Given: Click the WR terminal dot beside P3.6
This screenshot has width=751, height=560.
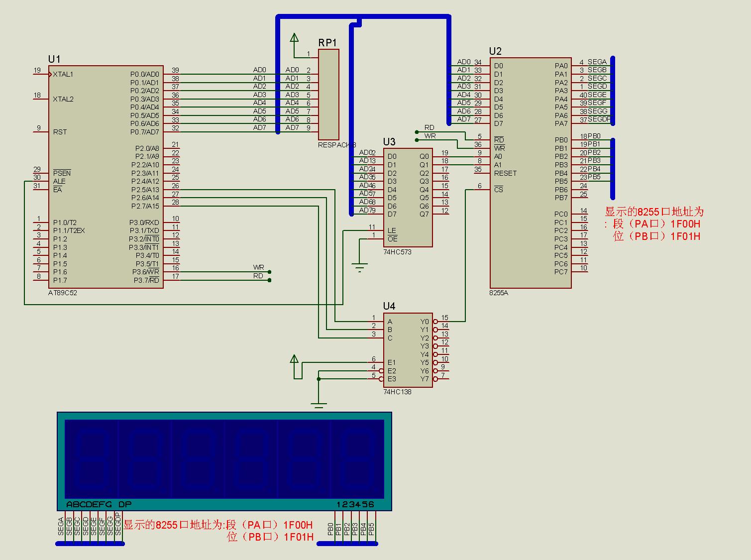Looking at the screenshot, I should (269, 272).
